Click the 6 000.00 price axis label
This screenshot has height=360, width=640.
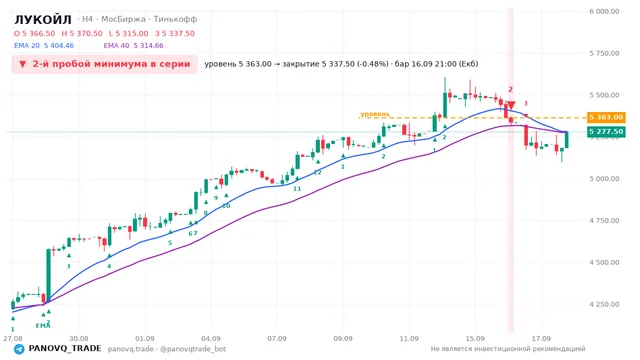point(604,11)
